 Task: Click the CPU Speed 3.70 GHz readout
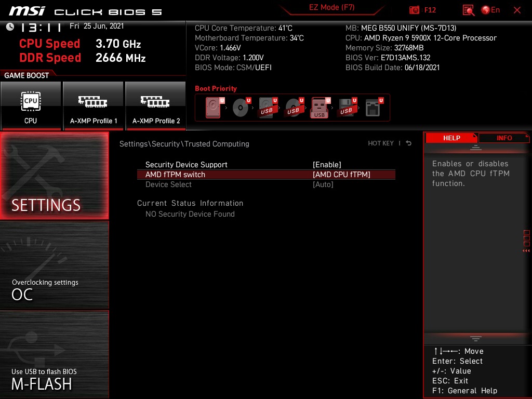pyautogui.click(x=80, y=44)
